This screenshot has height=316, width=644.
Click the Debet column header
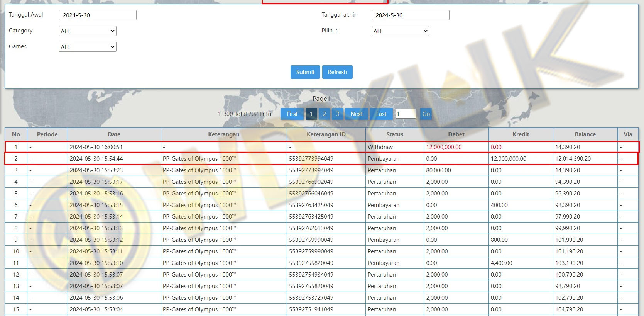click(x=456, y=134)
